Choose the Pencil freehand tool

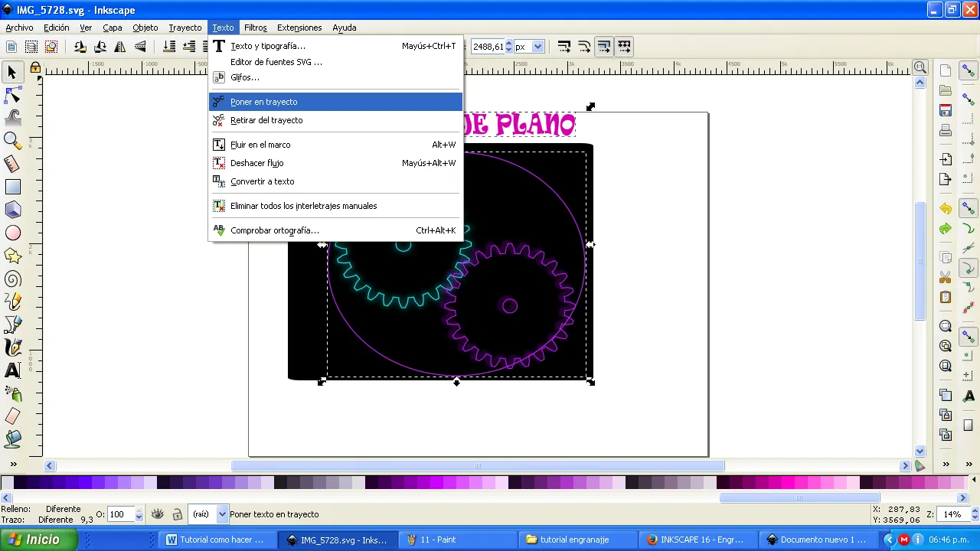(12, 302)
